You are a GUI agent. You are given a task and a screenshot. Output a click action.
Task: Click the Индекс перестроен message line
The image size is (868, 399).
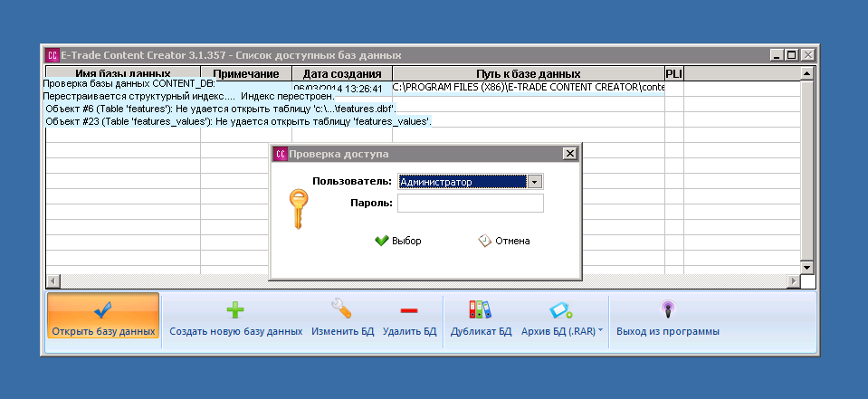point(188,96)
